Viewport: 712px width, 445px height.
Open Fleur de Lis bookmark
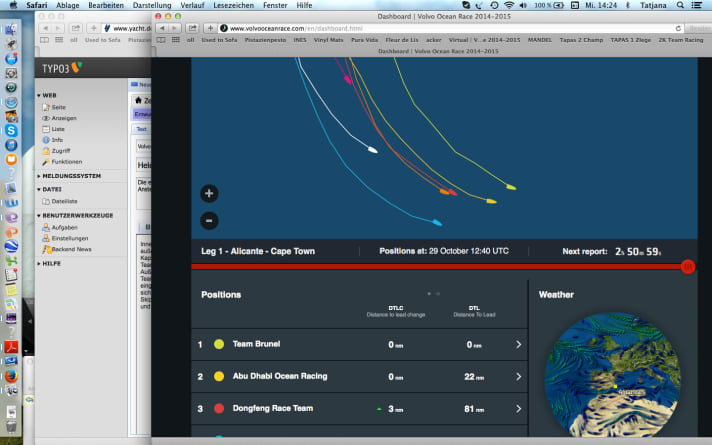[402, 40]
